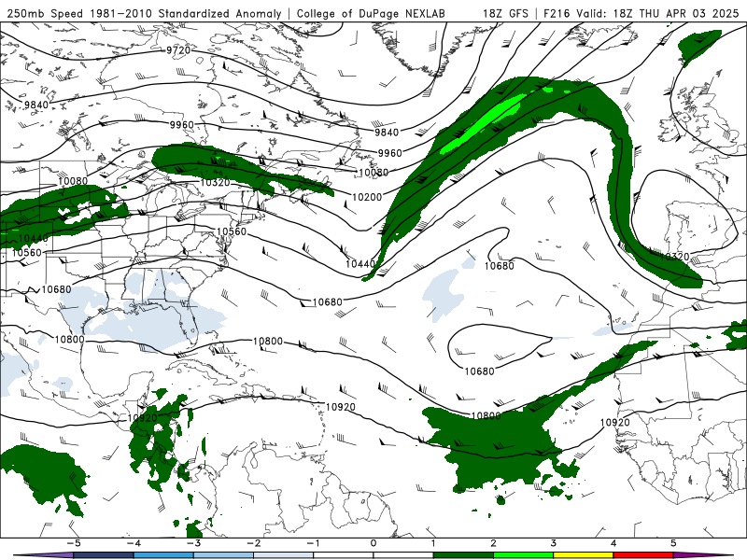Click the colorbar tick label '3'
The height and width of the screenshot is (560, 747).
554,543
